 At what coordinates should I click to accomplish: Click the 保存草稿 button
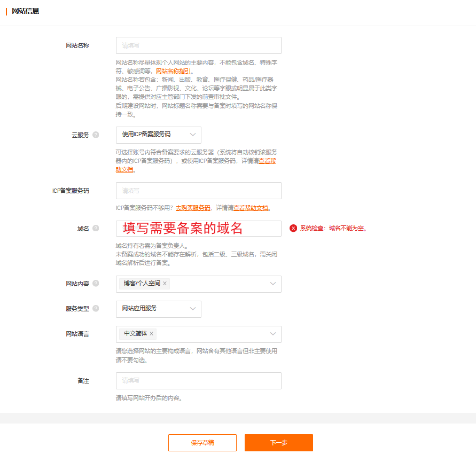click(202, 443)
